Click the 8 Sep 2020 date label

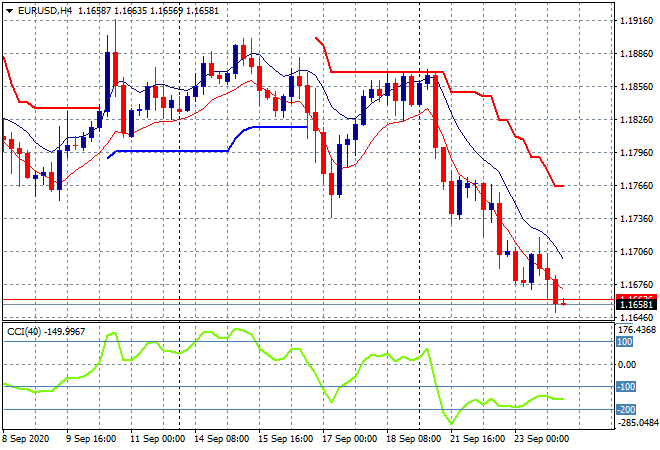pos(26,439)
